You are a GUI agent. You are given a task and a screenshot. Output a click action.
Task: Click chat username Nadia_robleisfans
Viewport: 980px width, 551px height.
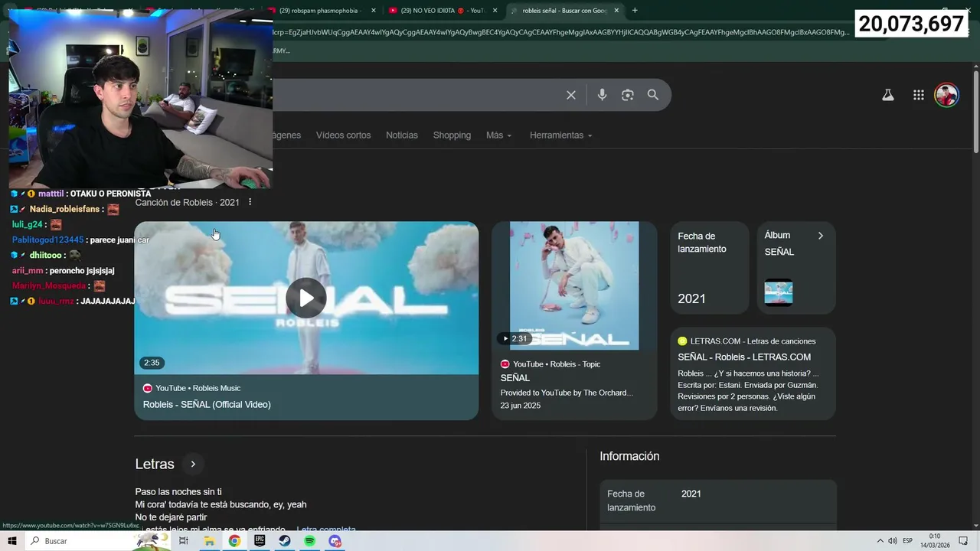(65, 209)
